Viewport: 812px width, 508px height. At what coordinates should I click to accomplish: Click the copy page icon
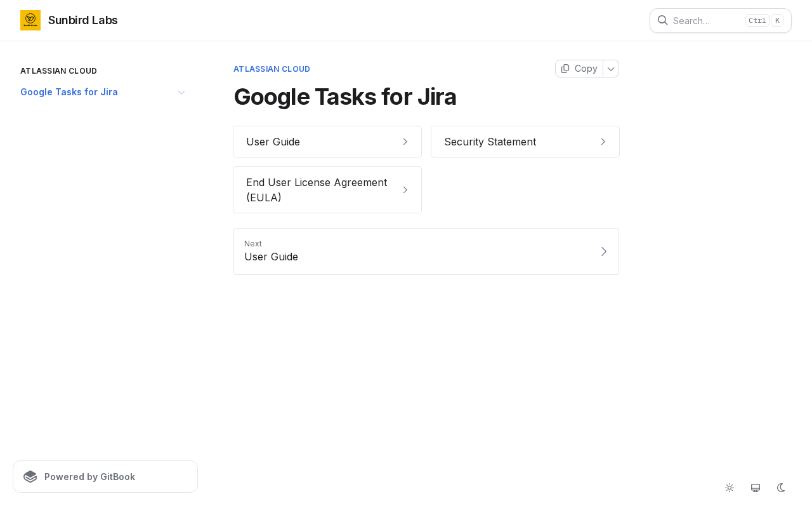[565, 69]
